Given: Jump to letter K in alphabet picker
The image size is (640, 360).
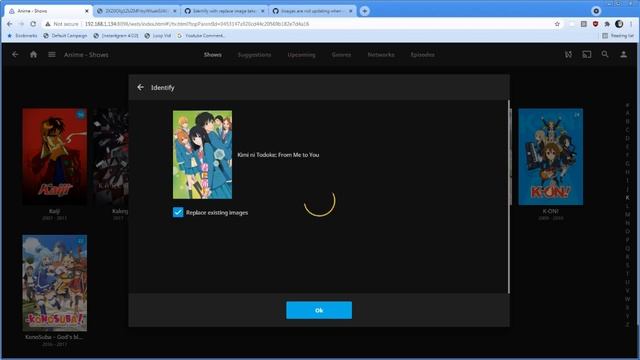Looking at the screenshot, I should [x=627, y=198].
